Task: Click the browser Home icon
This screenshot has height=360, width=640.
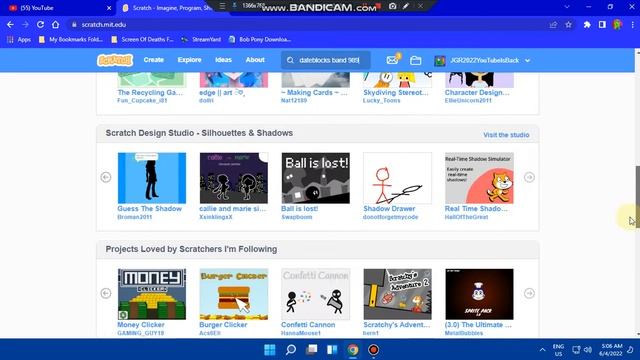Action: pos(56,24)
